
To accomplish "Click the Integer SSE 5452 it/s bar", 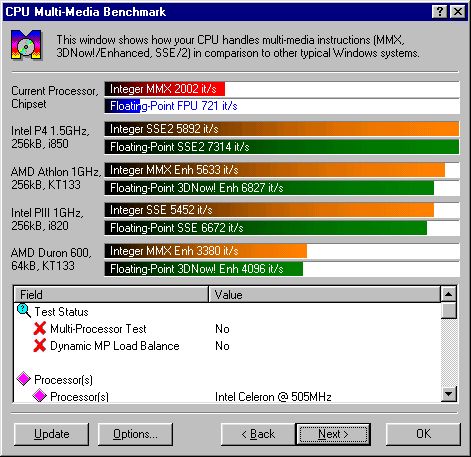I will point(269,210).
